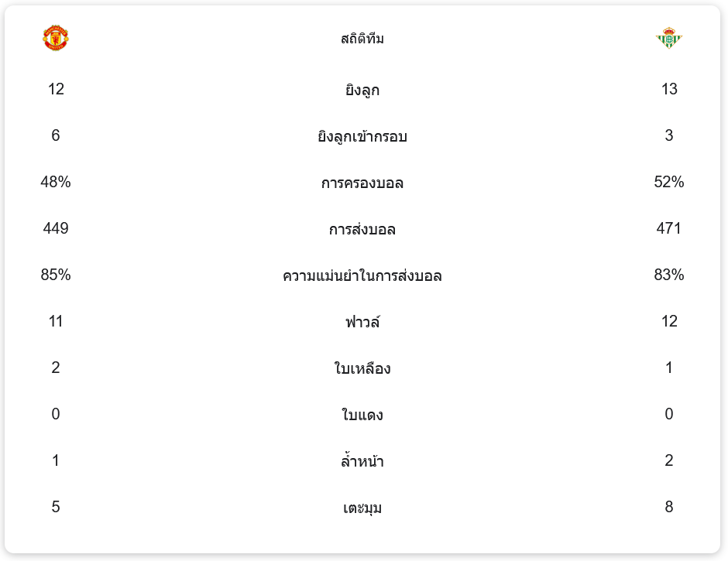Click the ใบแดง red cards label
728x561 pixels.
click(362, 415)
